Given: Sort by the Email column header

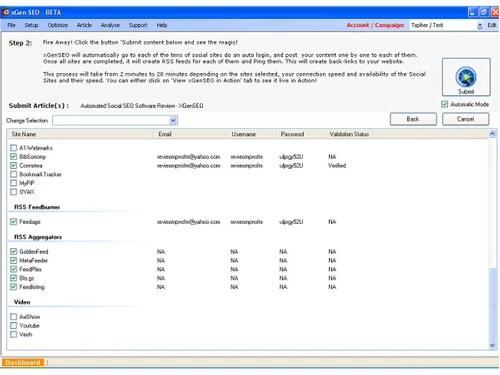Looking at the screenshot, I should [190, 134].
